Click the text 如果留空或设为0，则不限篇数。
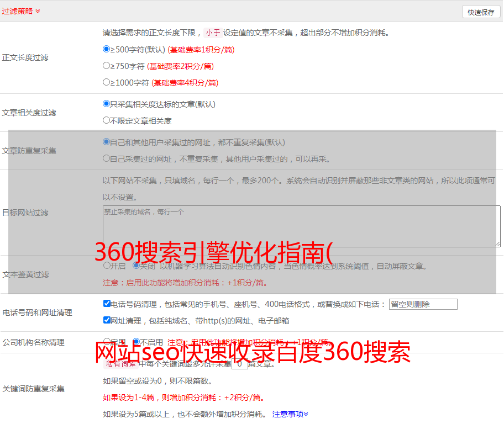This screenshot has height=424, width=504. [x=158, y=381]
